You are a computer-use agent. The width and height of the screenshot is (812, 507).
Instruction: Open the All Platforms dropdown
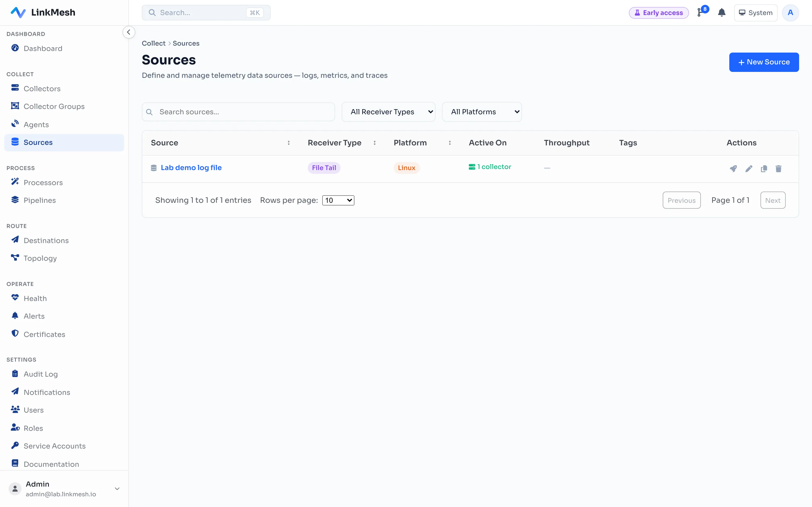coord(481,112)
